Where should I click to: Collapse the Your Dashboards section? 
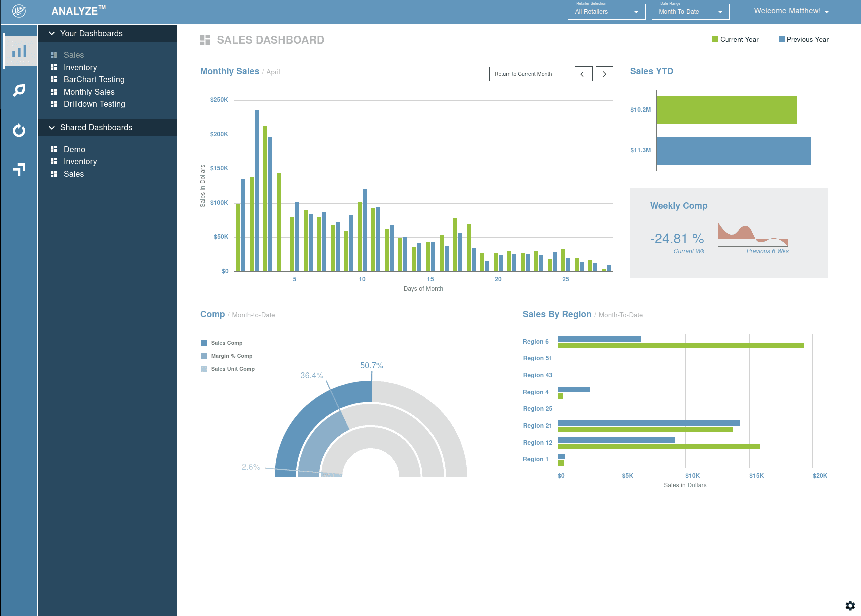[52, 33]
